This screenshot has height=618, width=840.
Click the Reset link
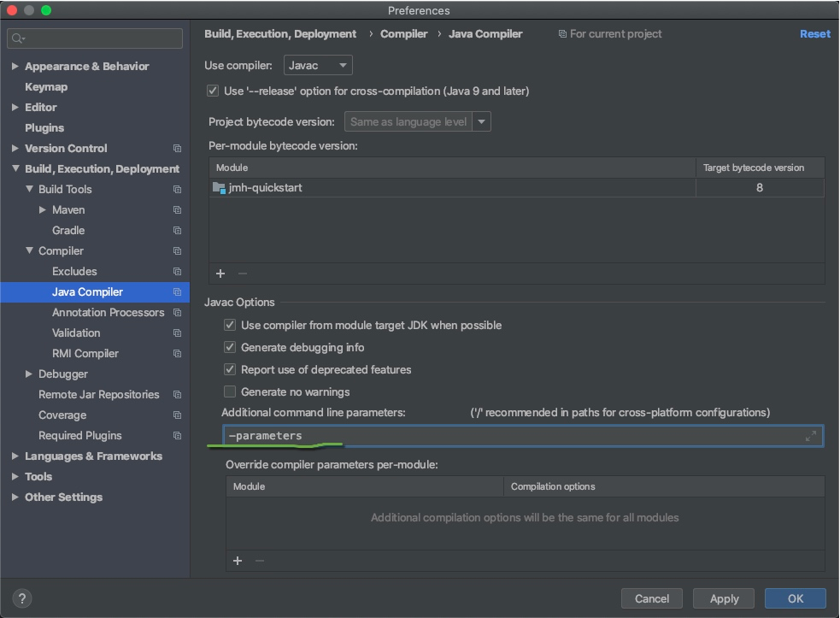(814, 34)
